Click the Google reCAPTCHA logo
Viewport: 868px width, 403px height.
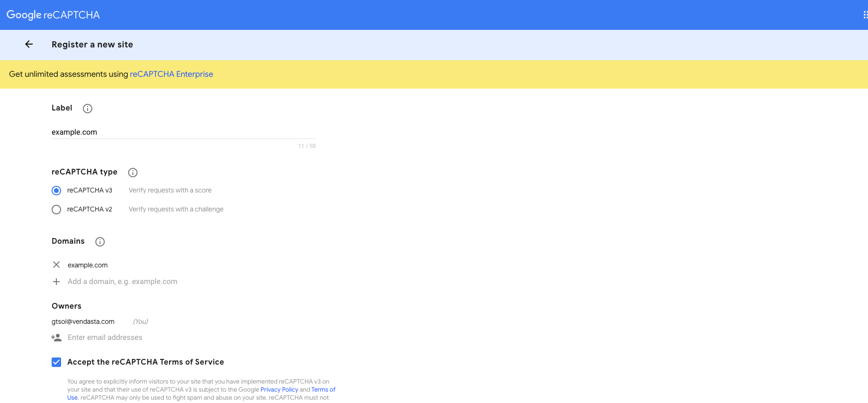click(53, 15)
